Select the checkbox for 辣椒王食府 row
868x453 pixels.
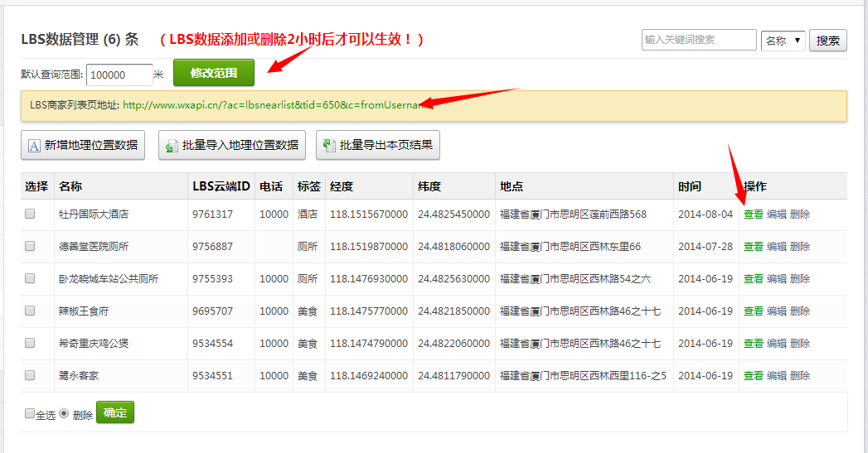tap(30, 311)
